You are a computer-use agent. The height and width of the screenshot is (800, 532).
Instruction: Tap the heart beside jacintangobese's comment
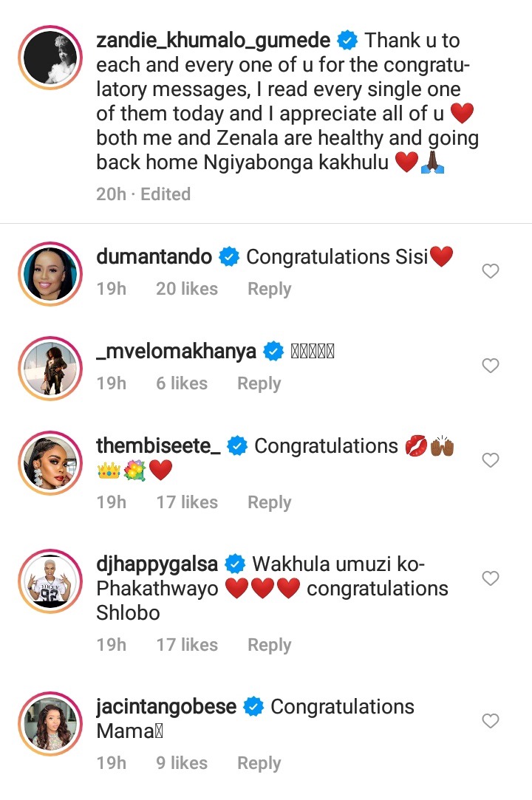click(490, 720)
